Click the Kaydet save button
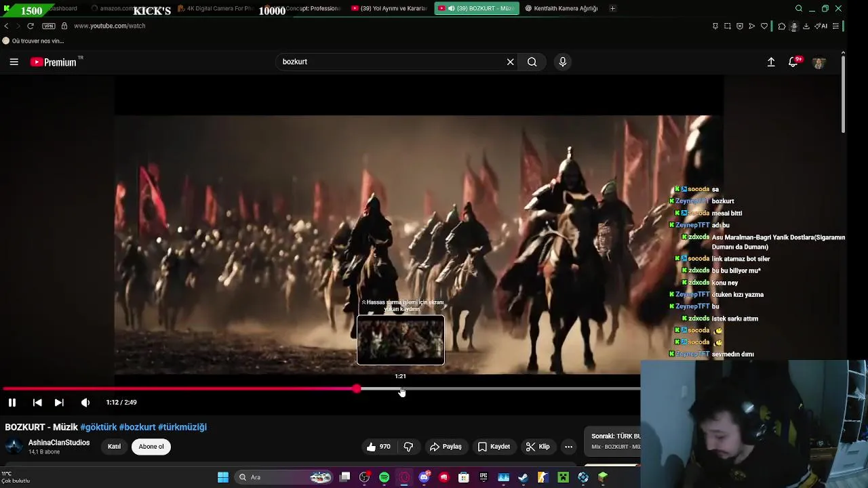This screenshot has width=868, height=488. [494, 447]
